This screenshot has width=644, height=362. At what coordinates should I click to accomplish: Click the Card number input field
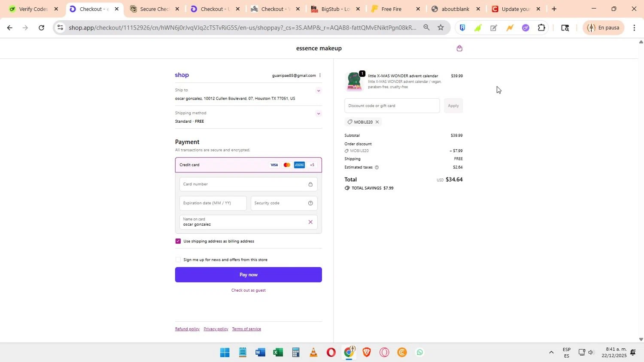249,184
